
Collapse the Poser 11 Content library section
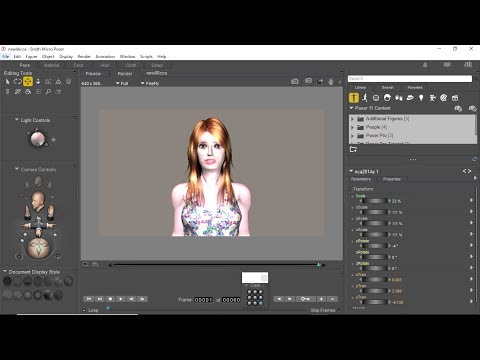coord(351,108)
